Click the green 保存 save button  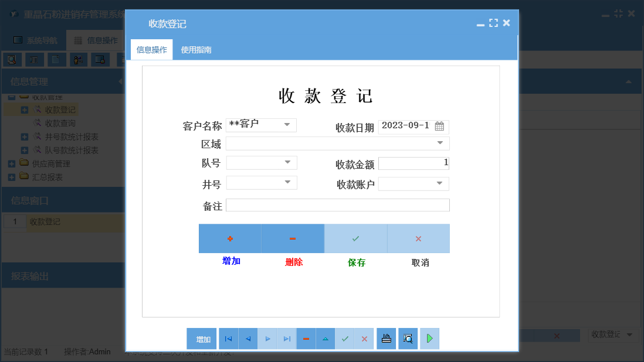pyautogui.click(x=355, y=238)
